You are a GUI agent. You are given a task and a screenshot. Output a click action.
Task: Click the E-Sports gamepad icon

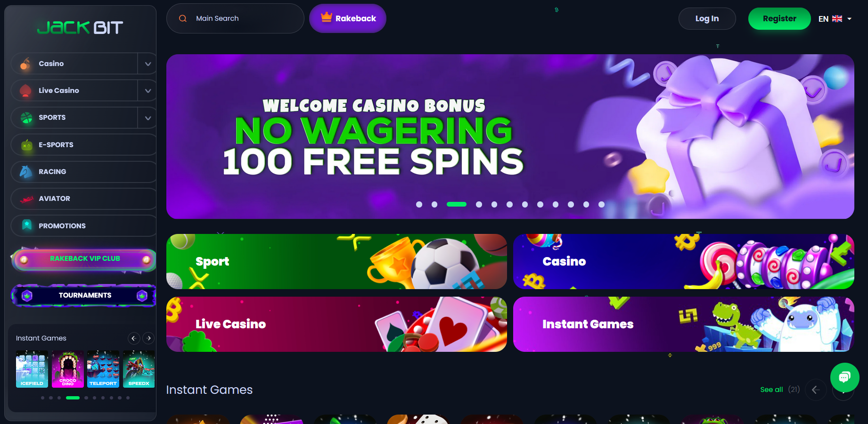click(27, 145)
